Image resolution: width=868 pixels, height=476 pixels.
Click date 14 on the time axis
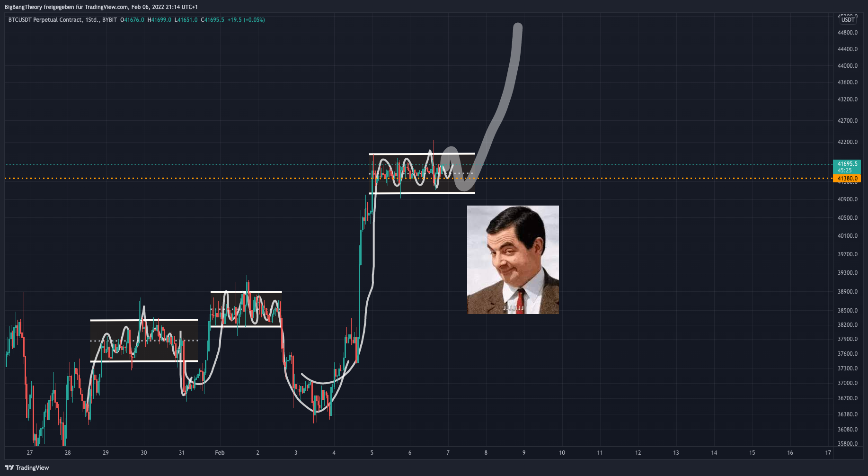[714, 453]
